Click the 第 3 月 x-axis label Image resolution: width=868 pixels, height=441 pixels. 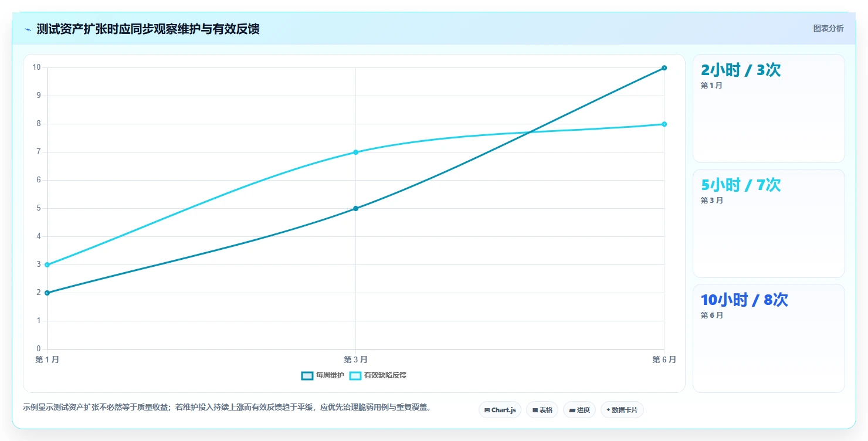click(355, 359)
